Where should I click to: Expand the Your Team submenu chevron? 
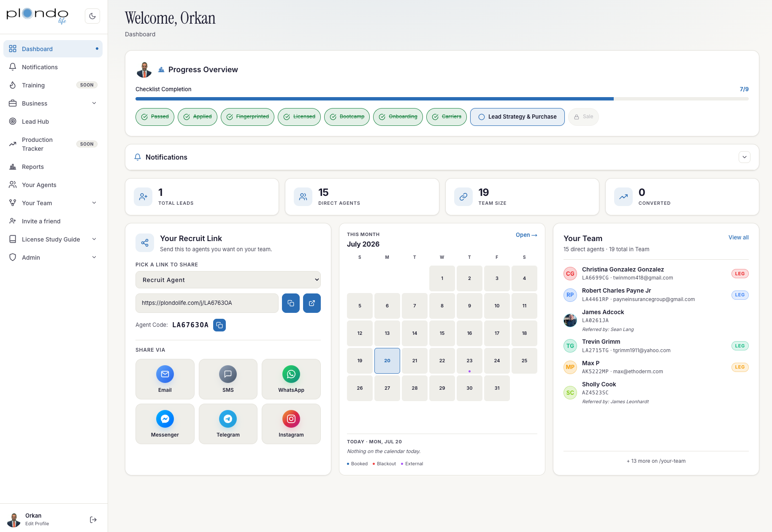[94, 203]
